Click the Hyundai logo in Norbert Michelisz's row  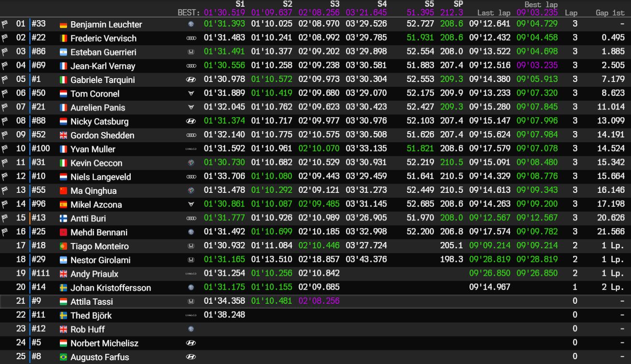coord(191,343)
